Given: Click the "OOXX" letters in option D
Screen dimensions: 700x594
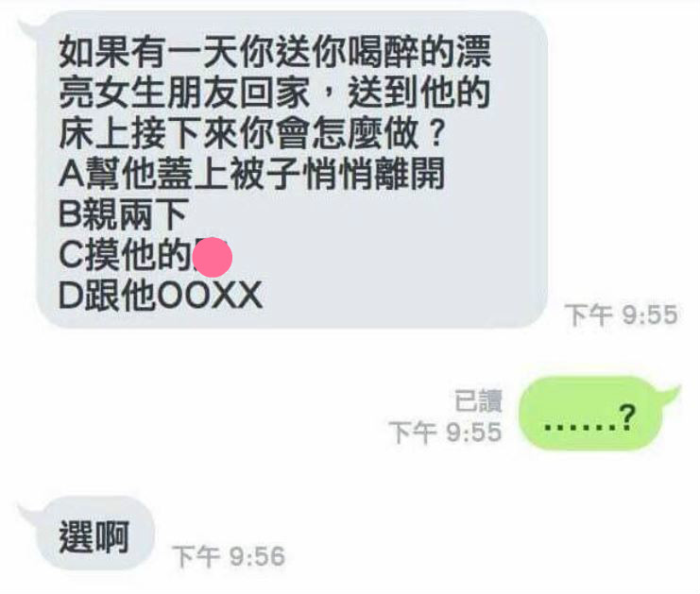Looking at the screenshot, I should (210, 295).
